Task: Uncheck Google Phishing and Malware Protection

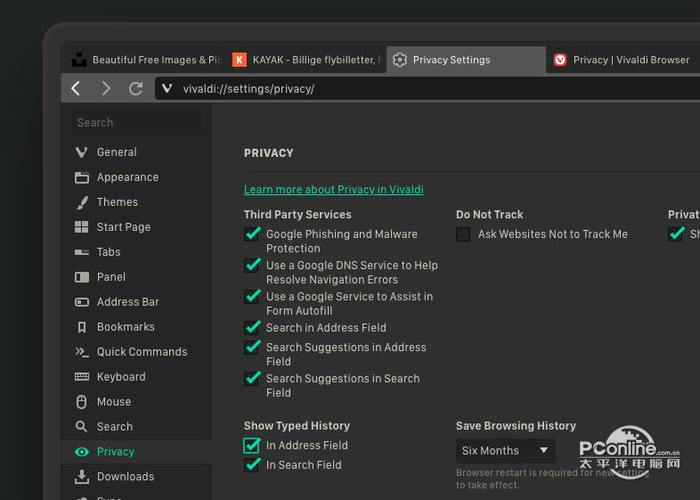Action: (252, 234)
